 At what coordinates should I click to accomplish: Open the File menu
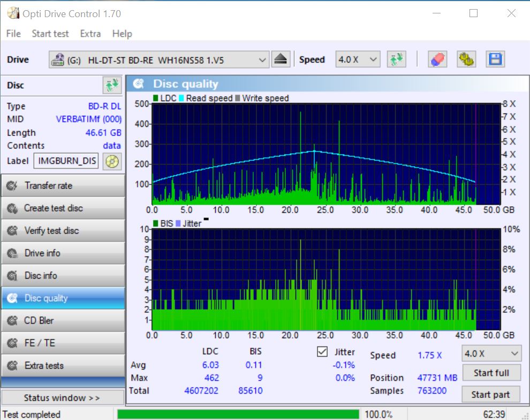(13, 33)
